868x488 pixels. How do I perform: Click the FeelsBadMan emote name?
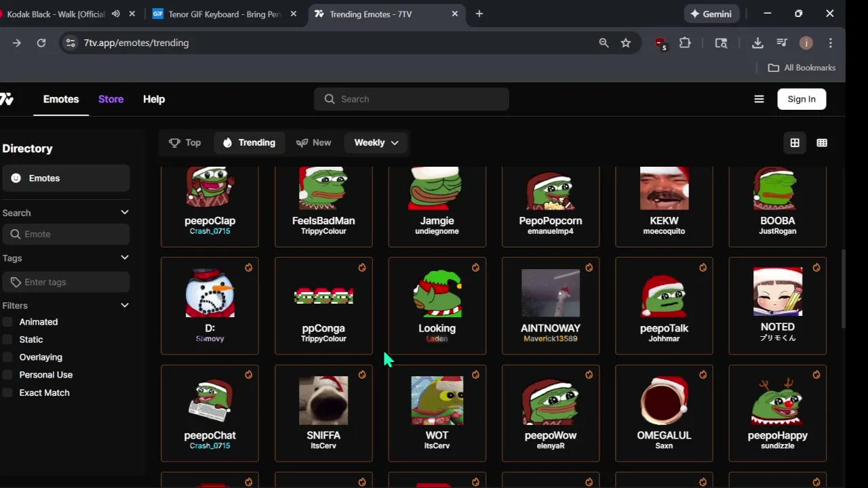323,221
